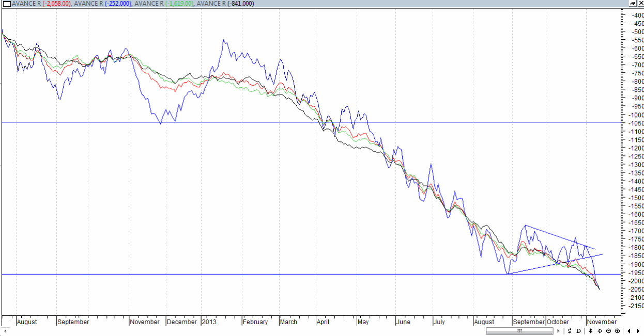The width and height of the screenshot is (644, 336).
Task: Click the horizontal scrollbar left arrow
Action: point(5,330)
